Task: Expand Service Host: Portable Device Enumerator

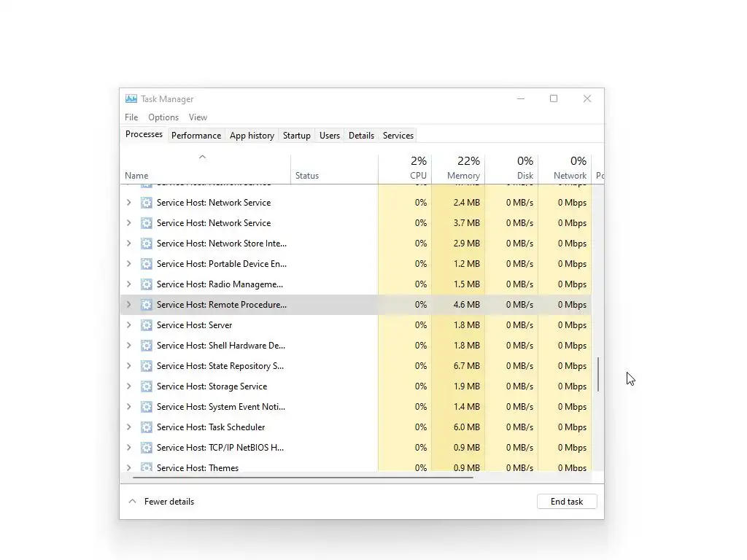Action: click(128, 264)
